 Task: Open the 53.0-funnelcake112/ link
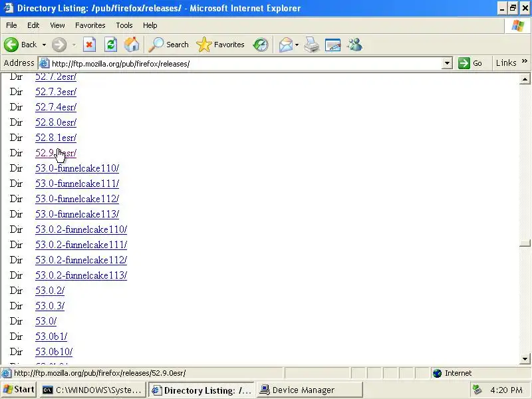tap(77, 199)
